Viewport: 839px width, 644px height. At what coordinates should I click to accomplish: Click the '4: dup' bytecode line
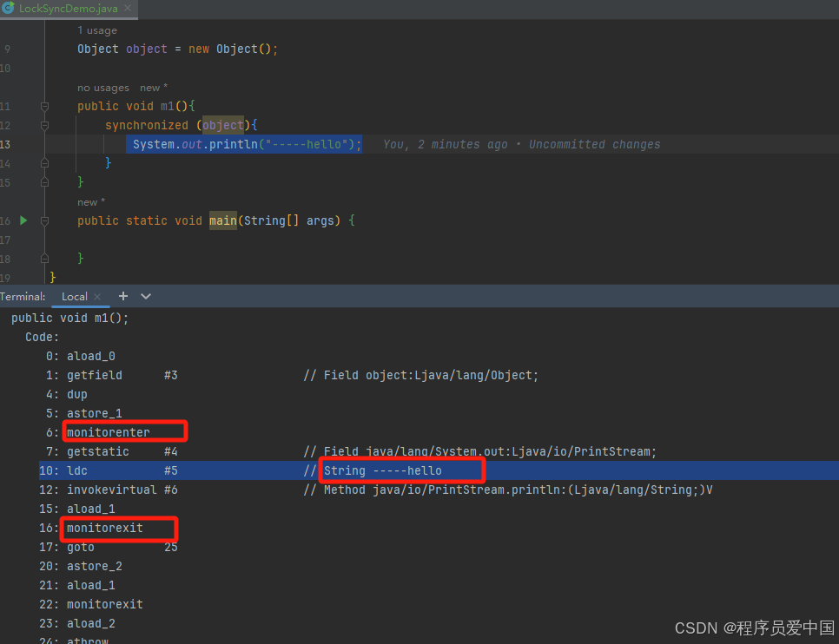67,395
